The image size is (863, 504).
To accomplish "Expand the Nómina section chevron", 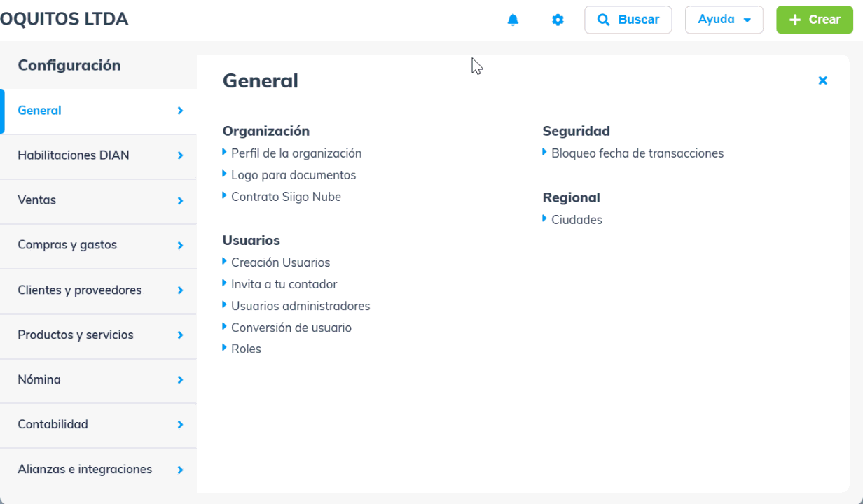I will point(180,380).
